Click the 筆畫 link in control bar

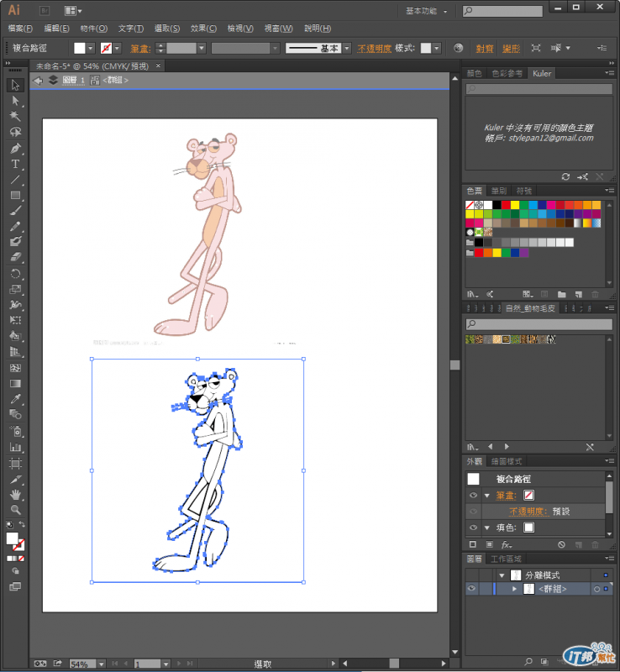[140, 49]
